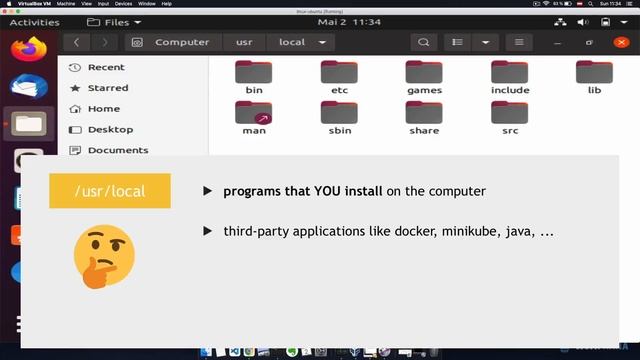Open the system menu arrow in top bar
Image resolution: width=640 pixels, height=360 pixels.
(624, 22)
